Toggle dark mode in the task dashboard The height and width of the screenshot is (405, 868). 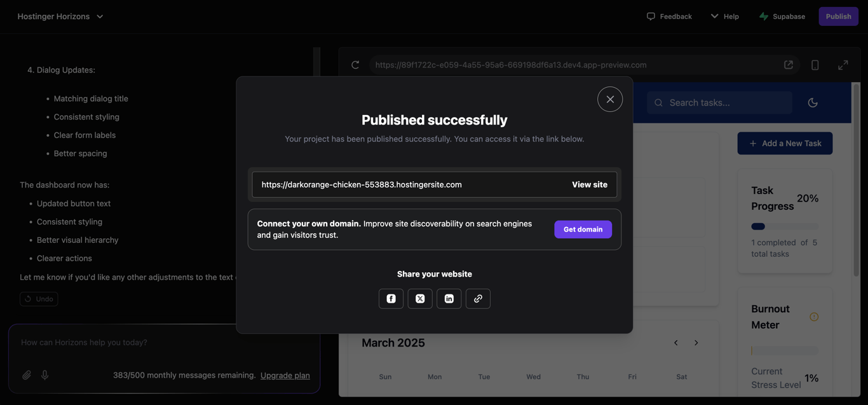coord(813,102)
